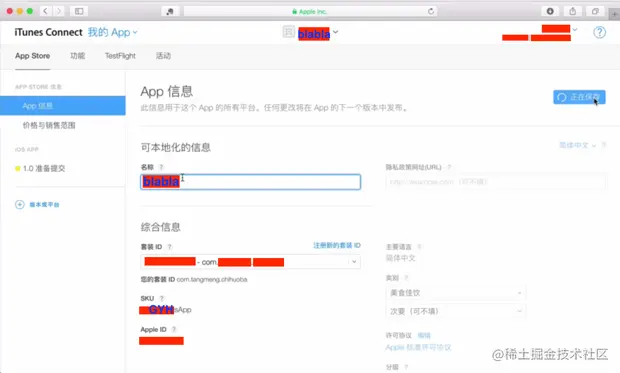Screen dimensions: 620x373
Task: Switch to the 活动 tab
Action: (x=163, y=56)
